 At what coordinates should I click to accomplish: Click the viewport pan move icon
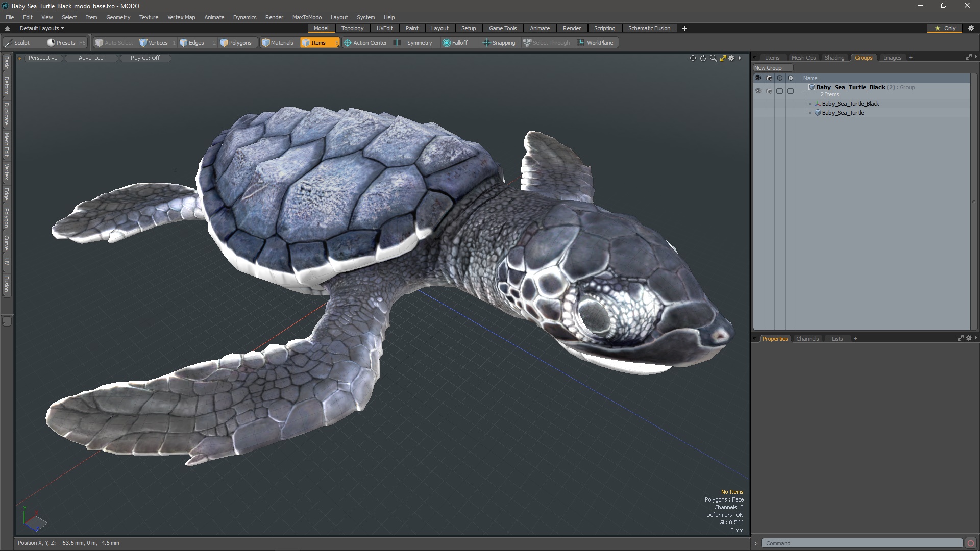(x=693, y=58)
